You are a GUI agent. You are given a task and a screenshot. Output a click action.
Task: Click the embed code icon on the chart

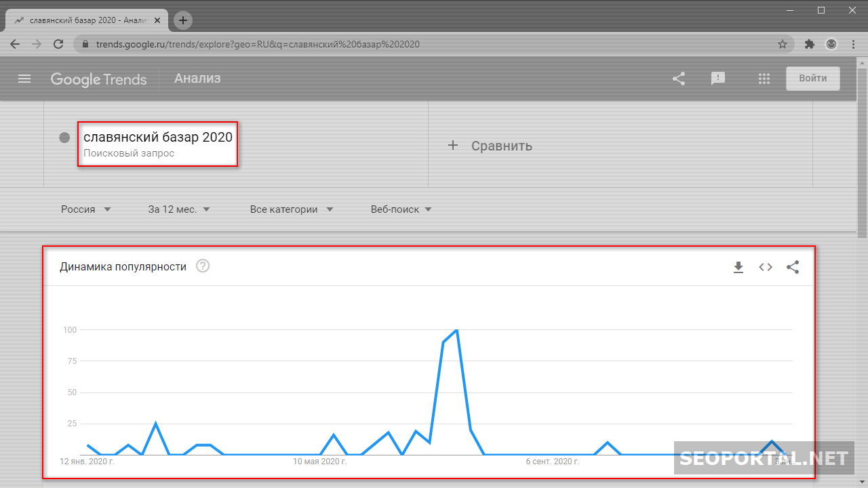tap(766, 267)
